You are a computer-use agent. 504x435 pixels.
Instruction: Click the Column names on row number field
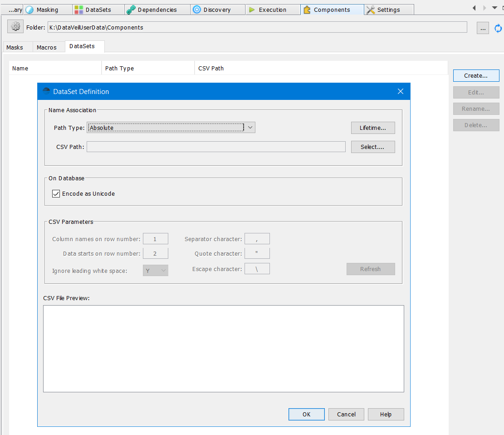pyautogui.click(x=156, y=239)
